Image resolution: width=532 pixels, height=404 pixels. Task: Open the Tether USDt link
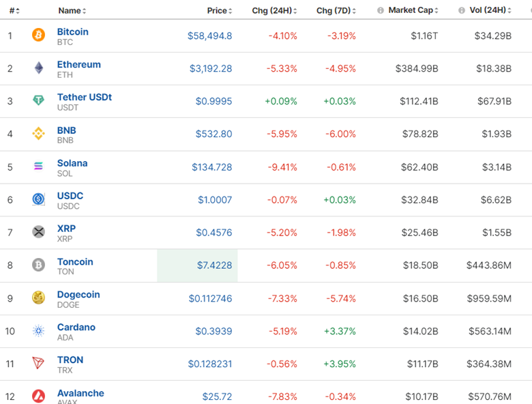[85, 97]
